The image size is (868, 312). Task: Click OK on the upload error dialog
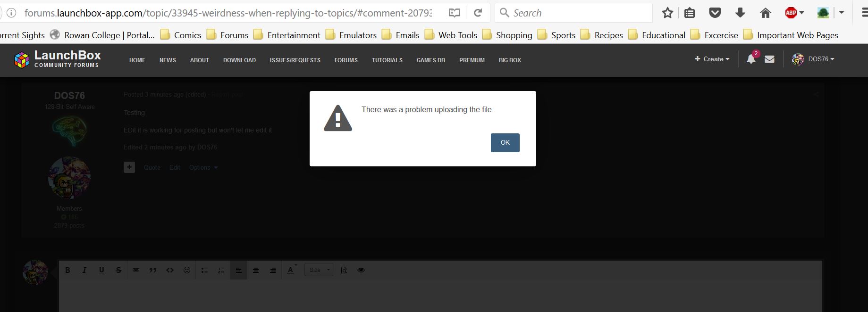click(505, 142)
